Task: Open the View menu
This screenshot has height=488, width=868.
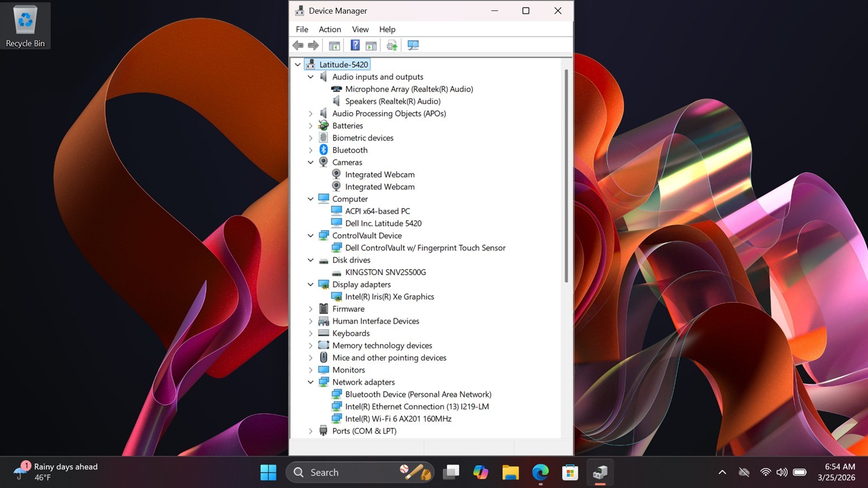Action: tap(360, 29)
